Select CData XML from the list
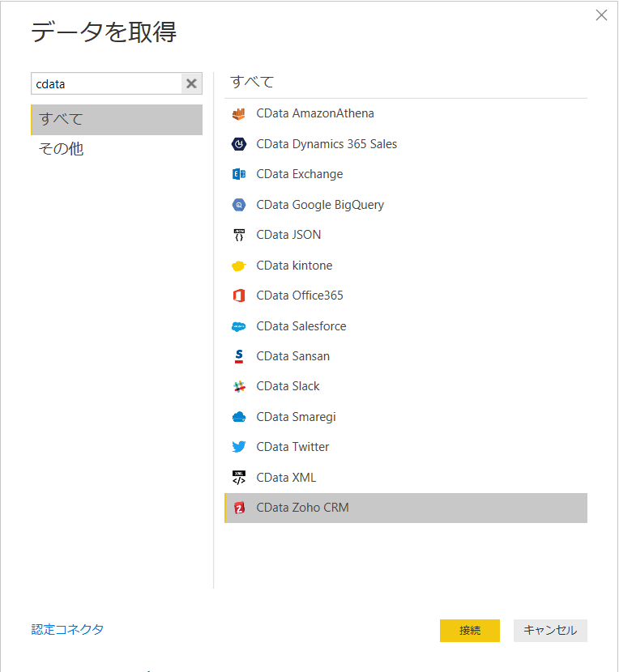The image size is (619, 672). tap(406, 478)
